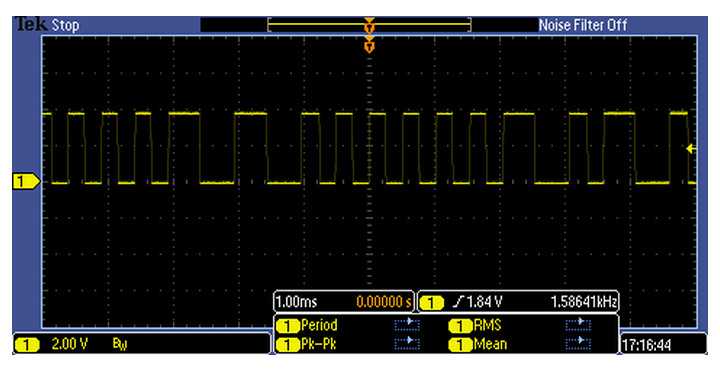Select the channel 1 badge beside Mean
The image size is (720, 376).
[460, 344]
